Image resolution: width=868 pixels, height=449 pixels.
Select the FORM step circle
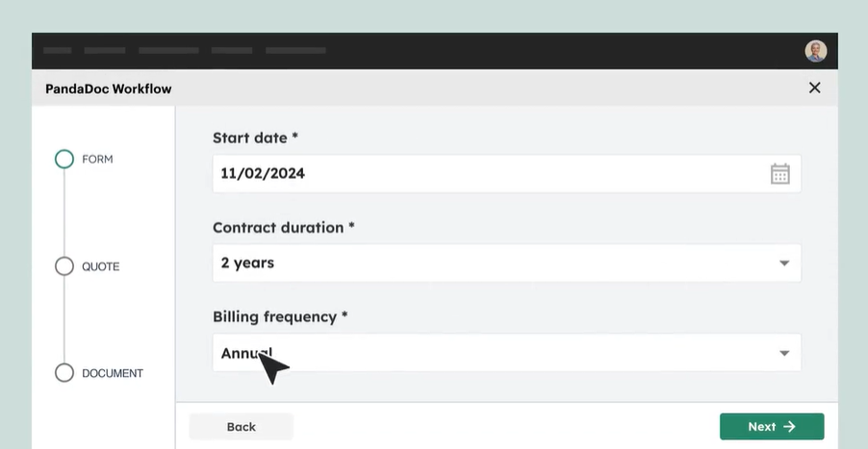[x=64, y=160]
